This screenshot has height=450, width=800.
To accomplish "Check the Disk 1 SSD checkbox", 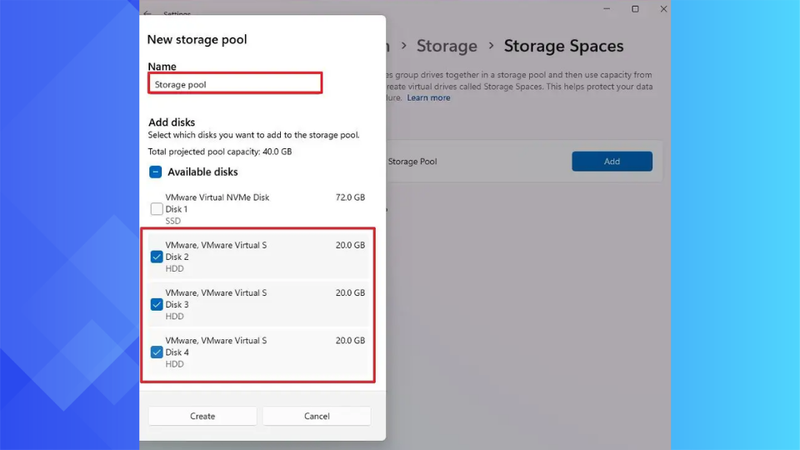I will coord(157,209).
